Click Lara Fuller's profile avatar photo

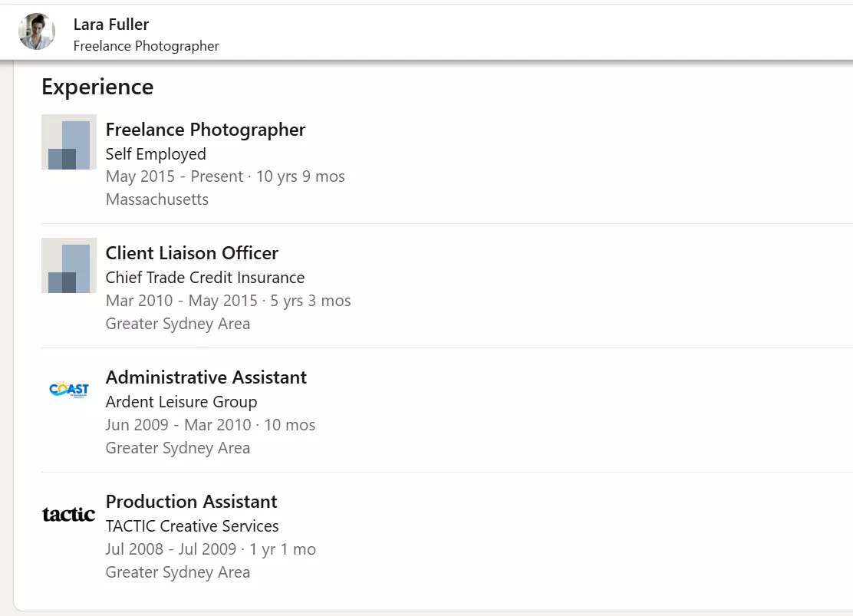(37, 31)
